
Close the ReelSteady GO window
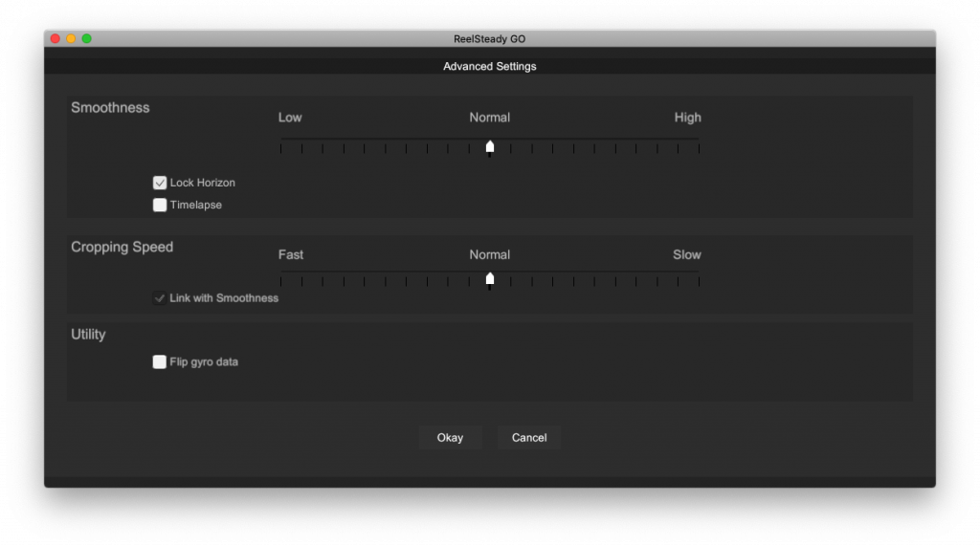coord(56,39)
